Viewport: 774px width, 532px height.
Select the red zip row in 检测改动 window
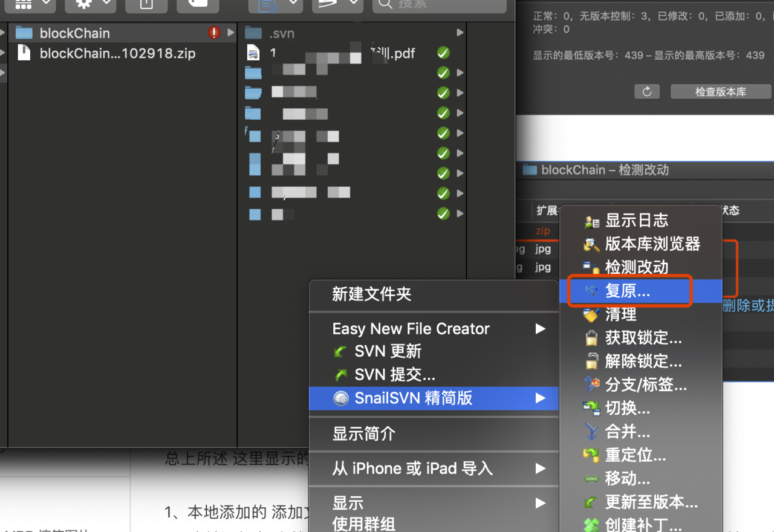542,231
